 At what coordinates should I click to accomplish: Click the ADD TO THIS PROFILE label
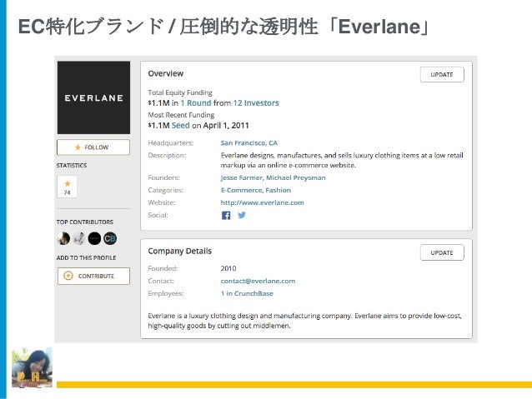pyautogui.click(x=87, y=258)
